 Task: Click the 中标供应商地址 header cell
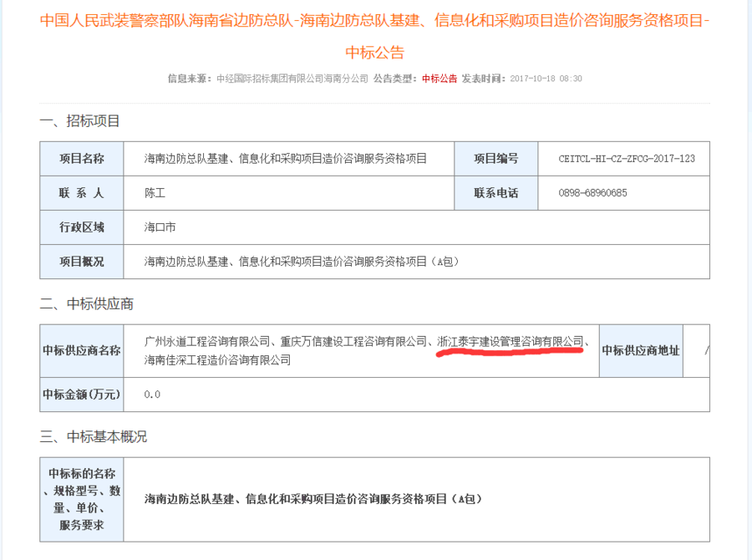[641, 350]
